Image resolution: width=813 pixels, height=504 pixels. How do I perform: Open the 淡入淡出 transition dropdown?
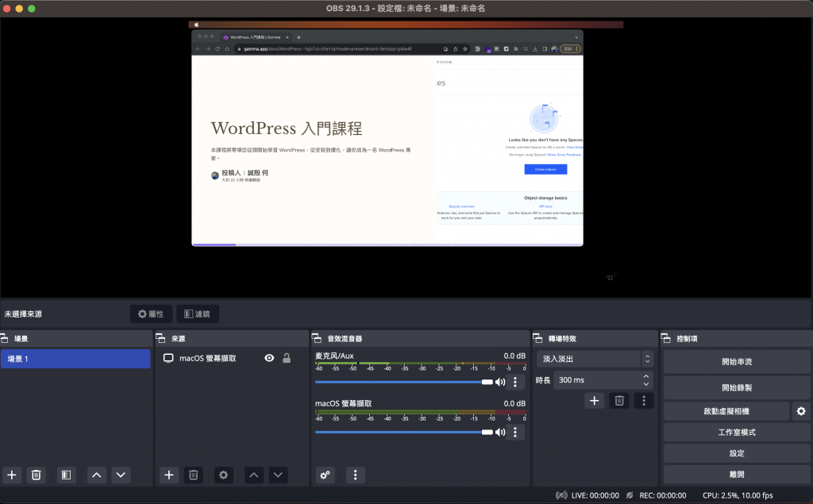point(595,359)
